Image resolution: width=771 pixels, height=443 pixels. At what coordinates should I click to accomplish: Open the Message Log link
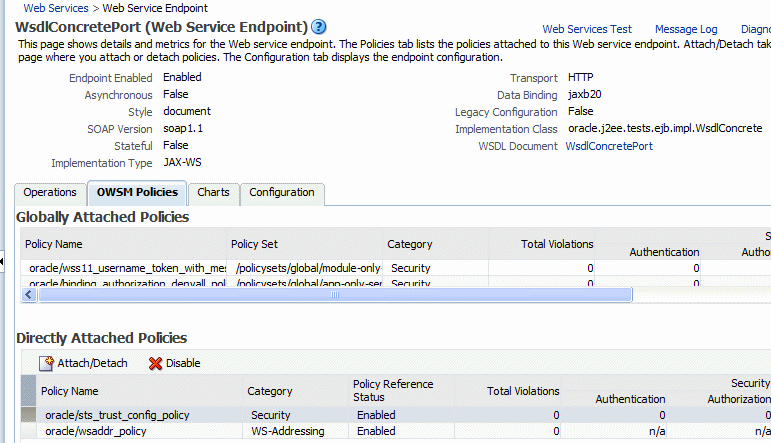pos(686,30)
